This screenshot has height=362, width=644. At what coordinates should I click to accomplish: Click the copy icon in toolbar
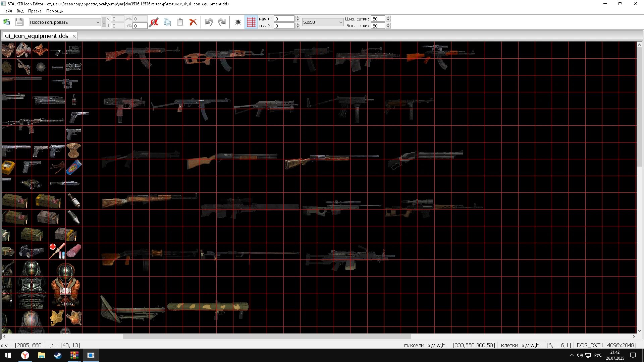(x=167, y=22)
